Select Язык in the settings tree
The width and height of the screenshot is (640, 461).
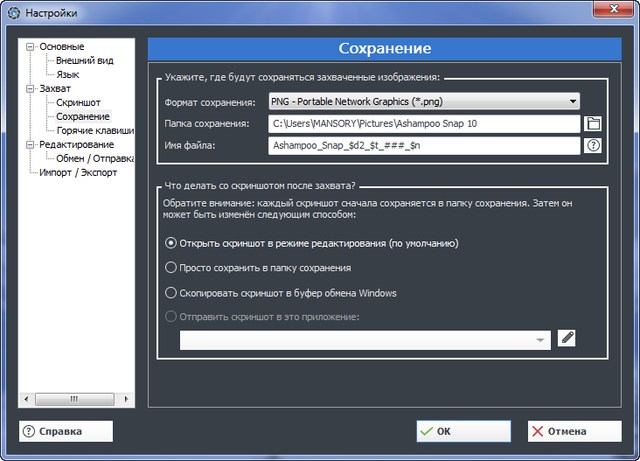point(68,74)
